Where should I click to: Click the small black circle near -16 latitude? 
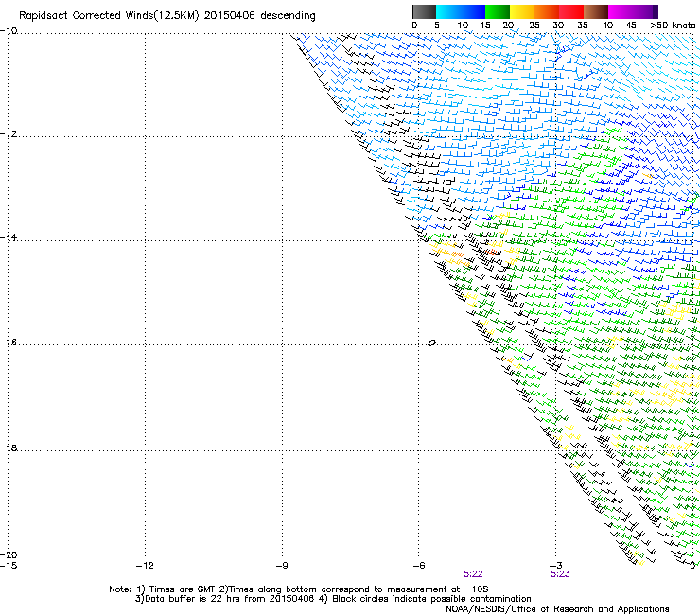pos(431,343)
